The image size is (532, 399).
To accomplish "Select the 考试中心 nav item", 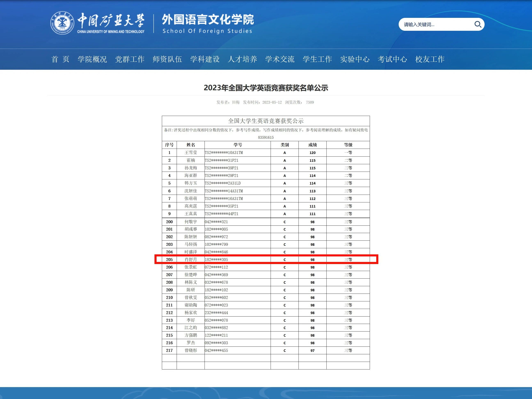I will [392, 59].
